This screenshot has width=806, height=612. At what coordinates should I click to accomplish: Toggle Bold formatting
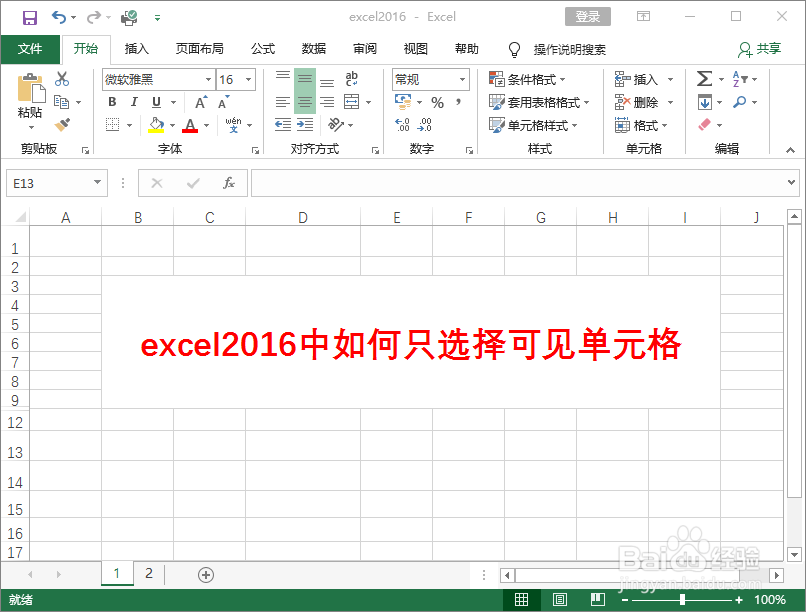point(112,102)
